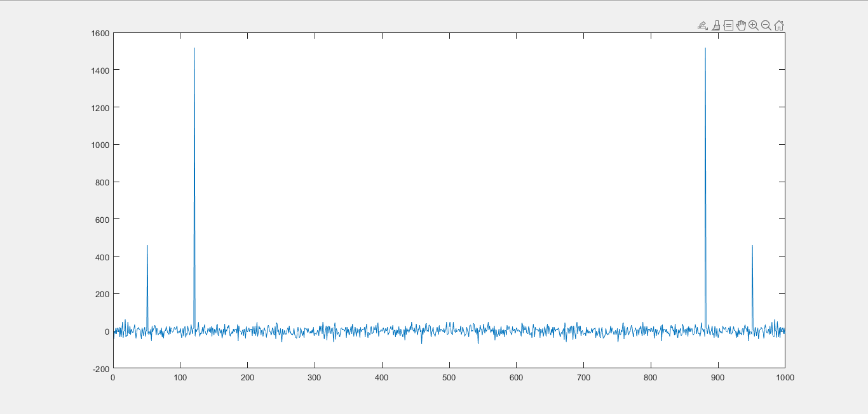Click the y-axis tick label 1200
This screenshot has width=868, height=414.
(101, 107)
